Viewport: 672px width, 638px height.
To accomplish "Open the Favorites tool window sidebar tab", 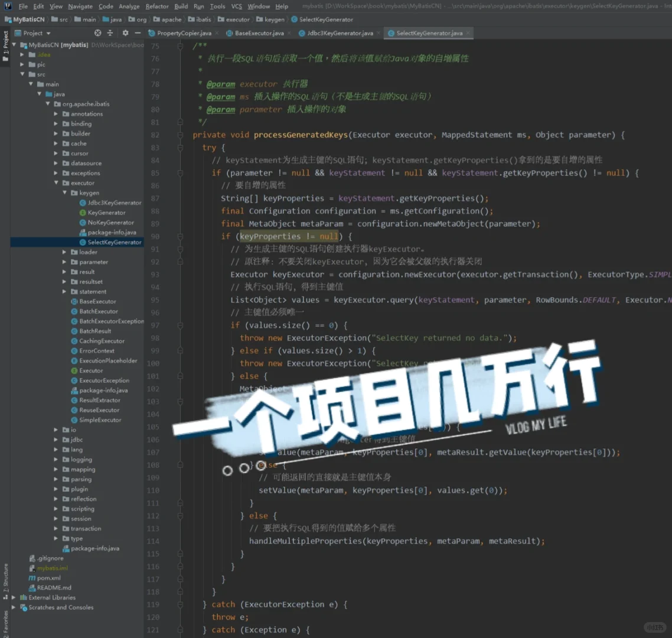I will pos(5,624).
